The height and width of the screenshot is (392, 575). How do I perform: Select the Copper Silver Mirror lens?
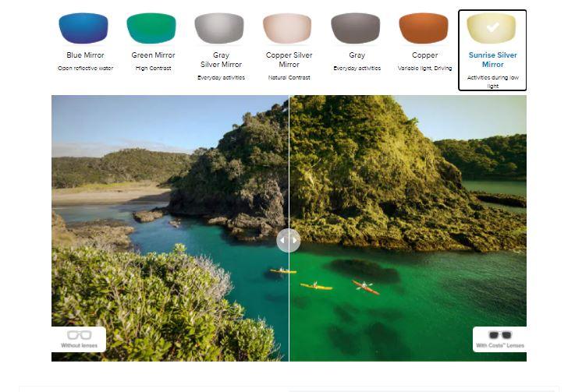tap(287, 28)
